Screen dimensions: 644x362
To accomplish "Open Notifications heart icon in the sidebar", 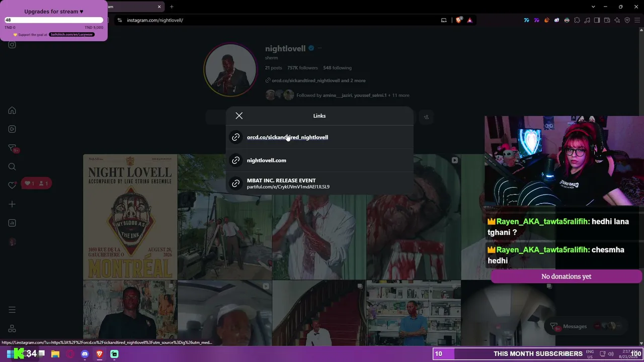I will tap(12, 186).
